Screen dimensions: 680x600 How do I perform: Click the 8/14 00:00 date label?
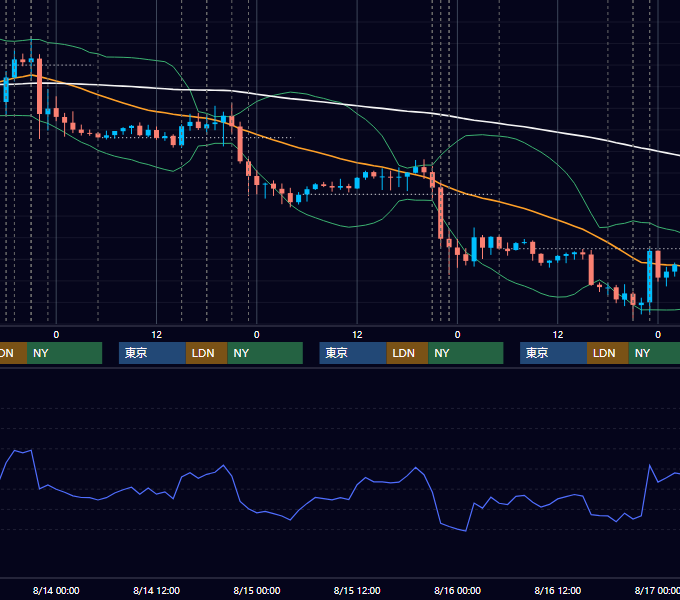click(x=56, y=590)
